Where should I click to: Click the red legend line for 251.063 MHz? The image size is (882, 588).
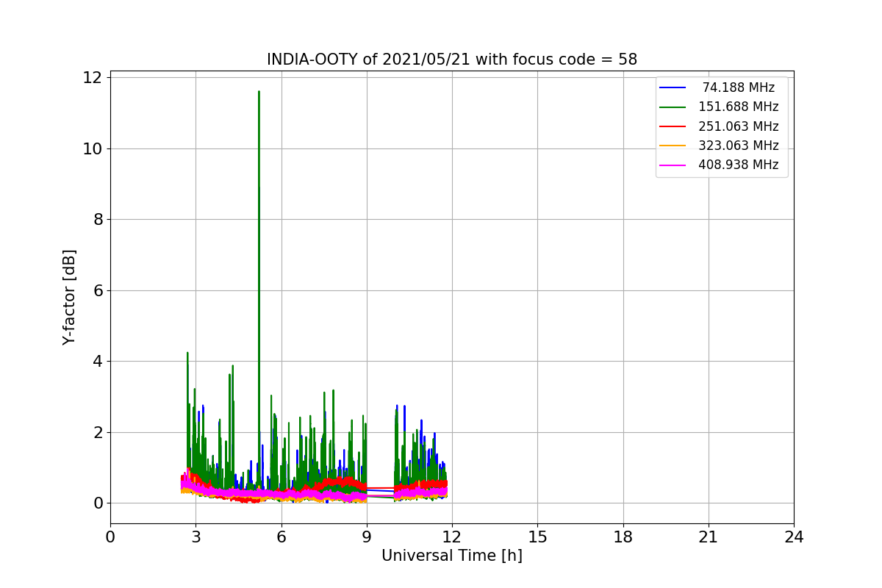click(673, 126)
